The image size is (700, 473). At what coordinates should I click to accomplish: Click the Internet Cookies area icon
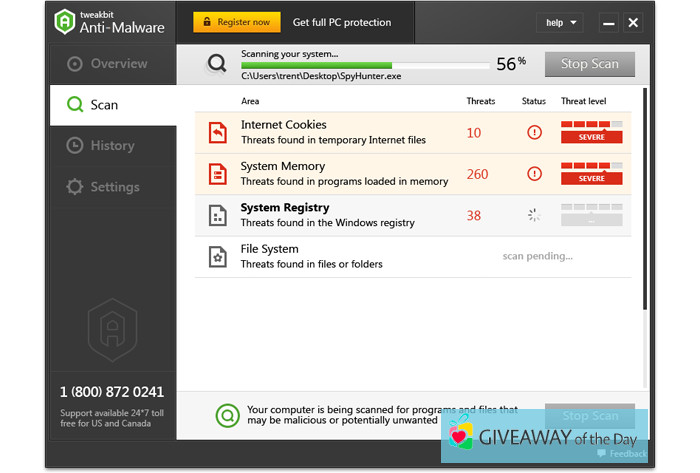point(217,132)
